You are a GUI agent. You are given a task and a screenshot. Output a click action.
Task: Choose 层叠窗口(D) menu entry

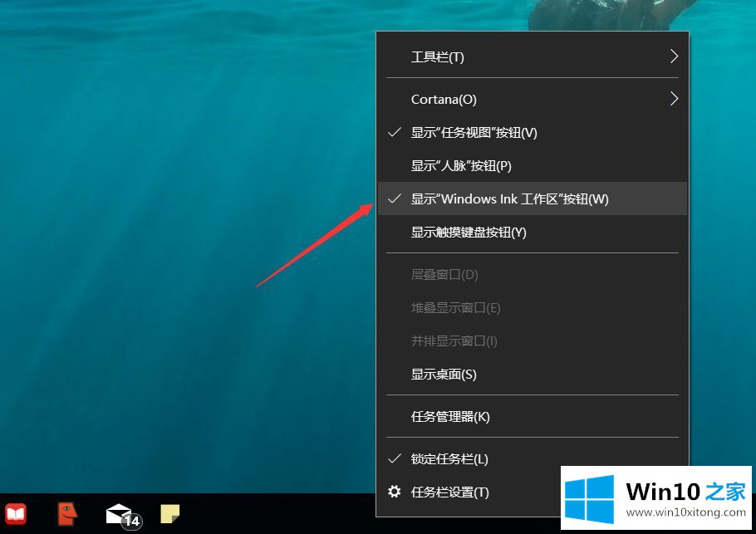(x=533, y=274)
